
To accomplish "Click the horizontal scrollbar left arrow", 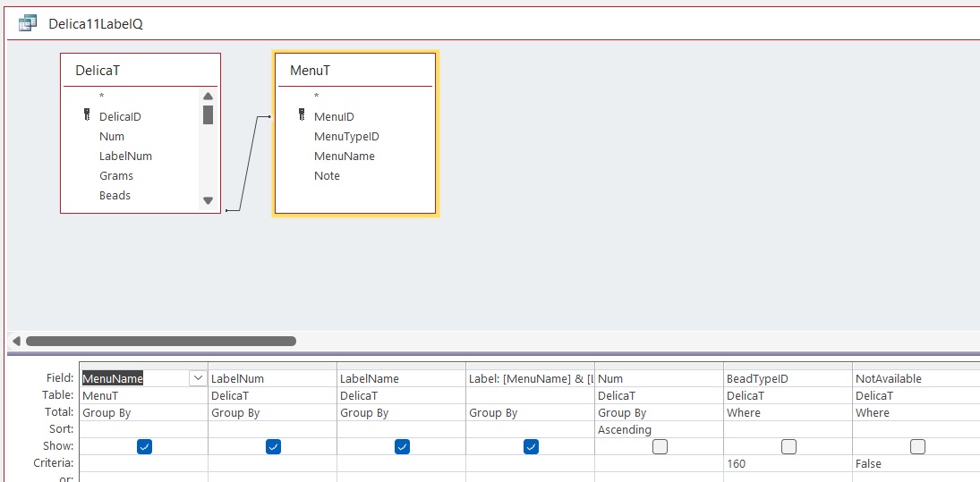I will coord(16,341).
